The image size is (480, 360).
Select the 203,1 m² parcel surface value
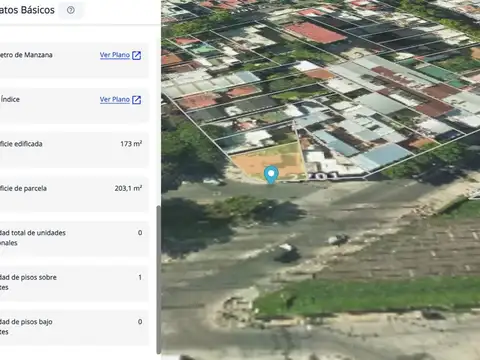click(x=128, y=188)
